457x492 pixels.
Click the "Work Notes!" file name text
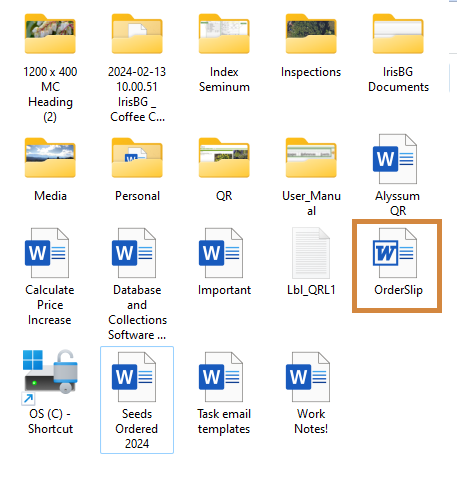tap(311, 421)
